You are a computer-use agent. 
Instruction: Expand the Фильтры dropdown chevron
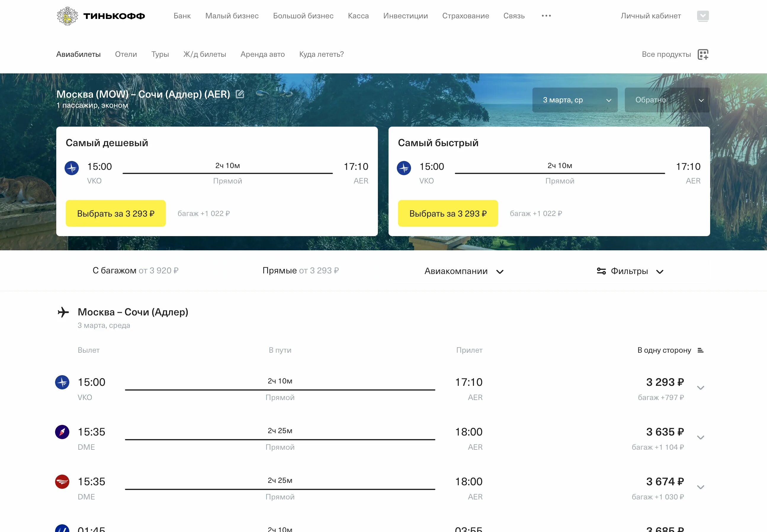(660, 272)
